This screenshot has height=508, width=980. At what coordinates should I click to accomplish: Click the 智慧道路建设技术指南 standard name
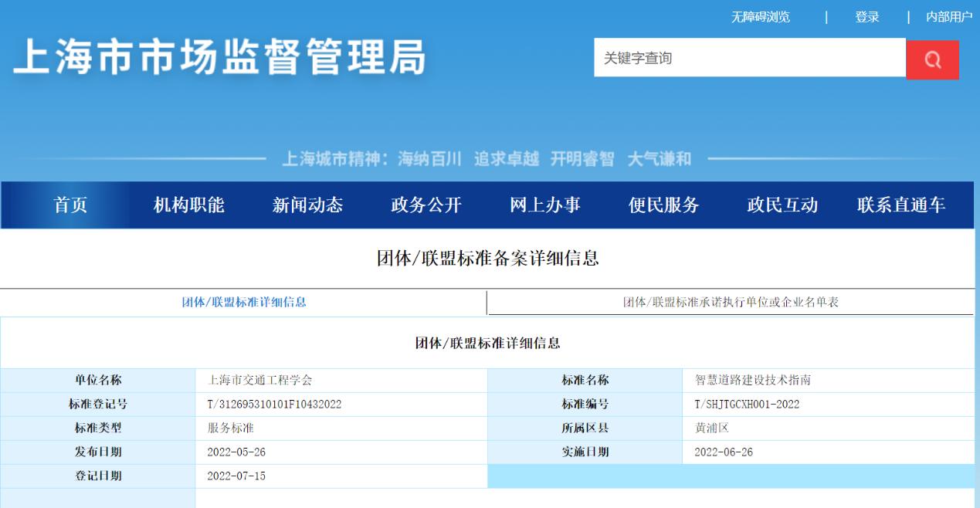pos(752,380)
